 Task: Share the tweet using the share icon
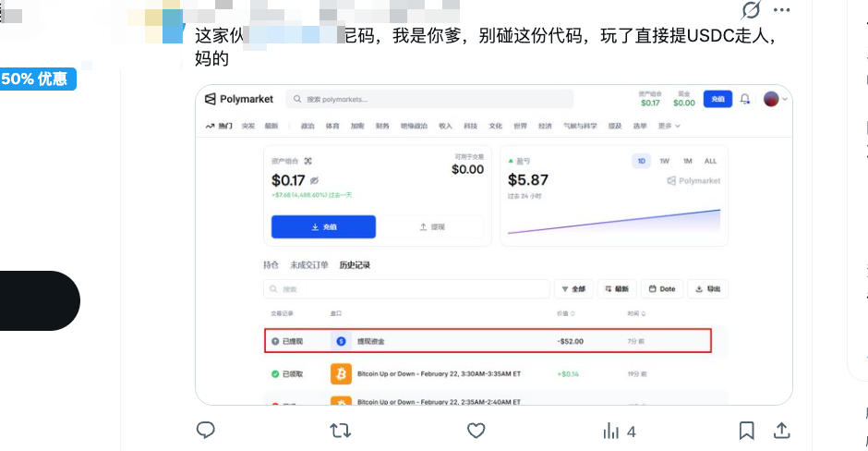point(781,431)
